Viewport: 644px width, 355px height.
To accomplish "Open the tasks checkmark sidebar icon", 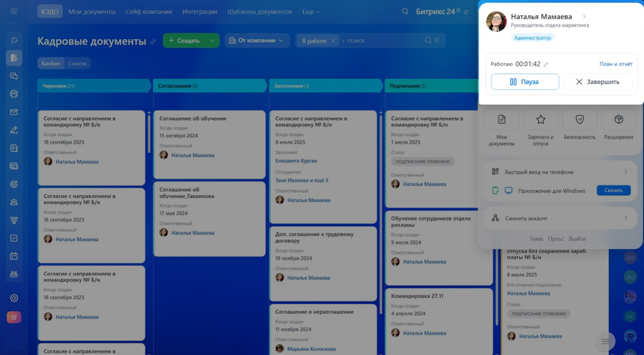I will click(x=14, y=238).
